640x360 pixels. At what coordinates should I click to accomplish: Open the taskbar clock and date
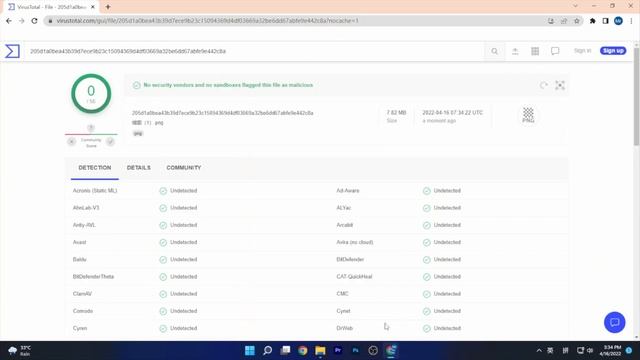click(610, 351)
